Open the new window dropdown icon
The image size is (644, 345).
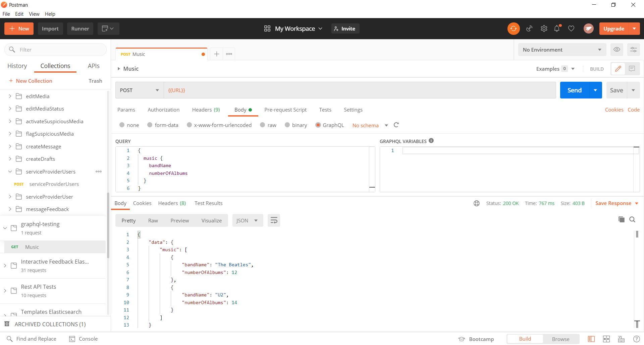pos(108,28)
